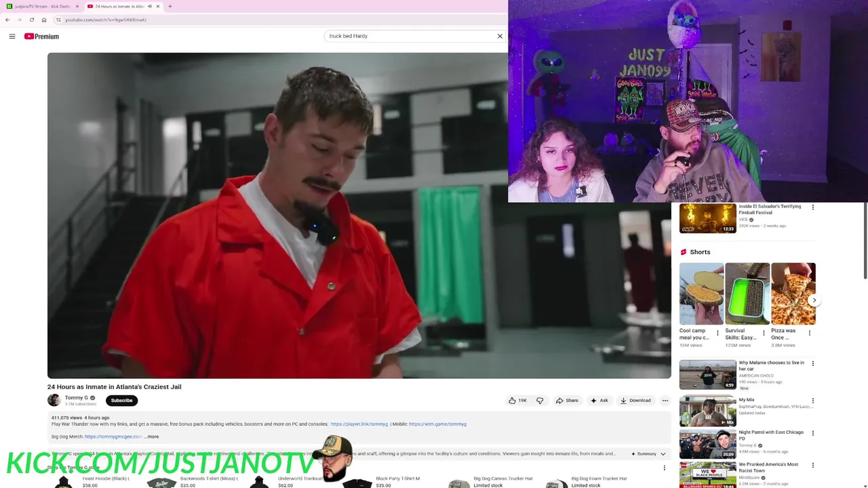Image resolution: width=868 pixels, height=488 pixels.
Task: Open the tommygmcgee.com merch link
Action: click(113, 436)
